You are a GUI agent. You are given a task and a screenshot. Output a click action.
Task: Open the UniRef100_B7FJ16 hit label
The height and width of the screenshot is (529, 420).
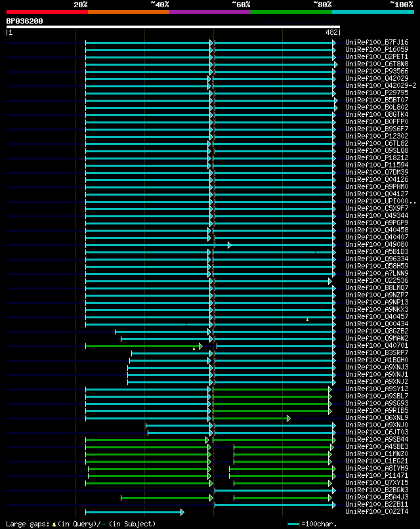coord(377,42)
